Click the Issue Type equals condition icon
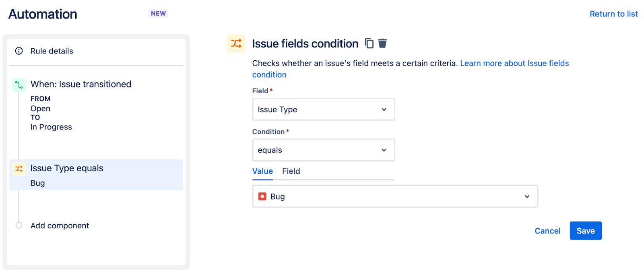Viewport: 644px width, 279px height. coord(19,168)
